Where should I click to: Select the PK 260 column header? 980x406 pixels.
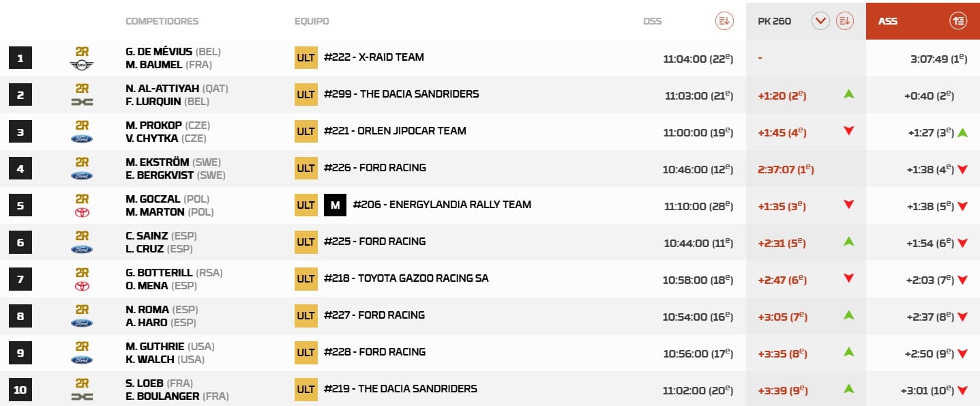[x=774, y=21]
